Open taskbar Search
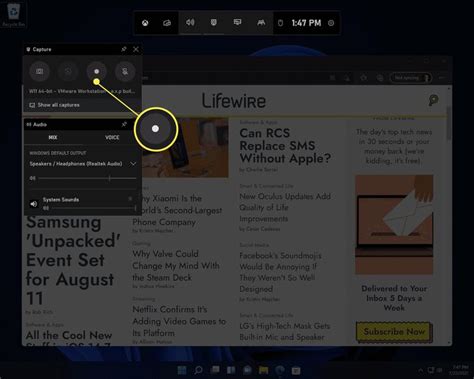This screenshot has width=474, height=379. (198, 370)
